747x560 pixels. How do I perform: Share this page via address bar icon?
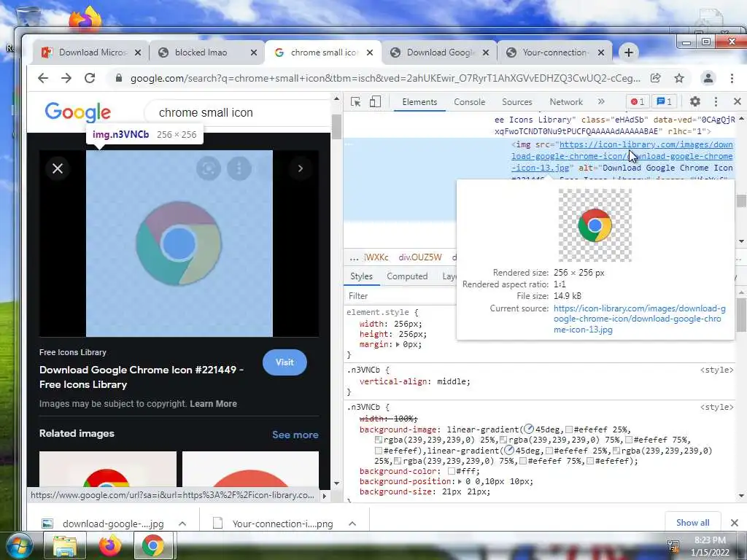point(656,78)
